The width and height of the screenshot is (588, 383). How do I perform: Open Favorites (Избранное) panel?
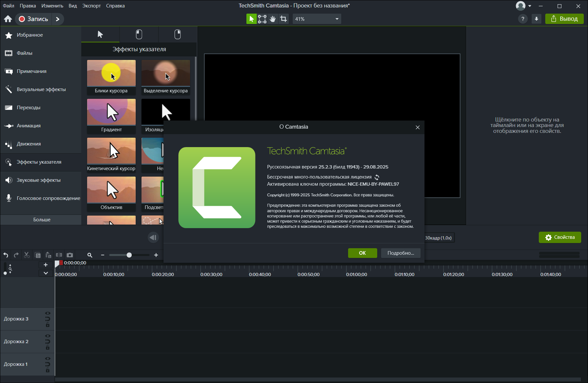point(40,35)
